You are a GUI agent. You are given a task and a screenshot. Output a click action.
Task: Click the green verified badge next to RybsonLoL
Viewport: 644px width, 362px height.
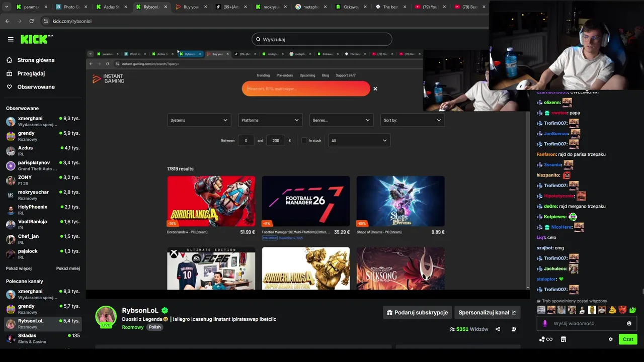point(165,311)
